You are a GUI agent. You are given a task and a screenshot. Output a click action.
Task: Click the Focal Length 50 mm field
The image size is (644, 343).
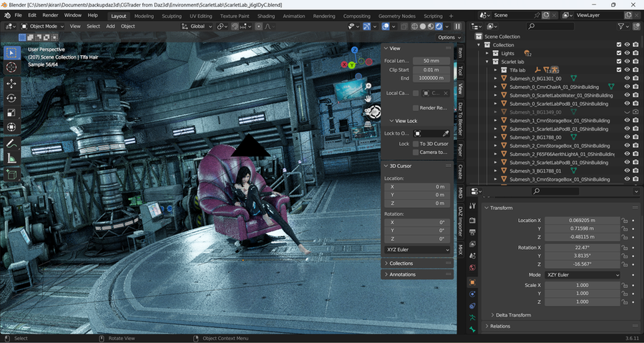click(431, 61)
